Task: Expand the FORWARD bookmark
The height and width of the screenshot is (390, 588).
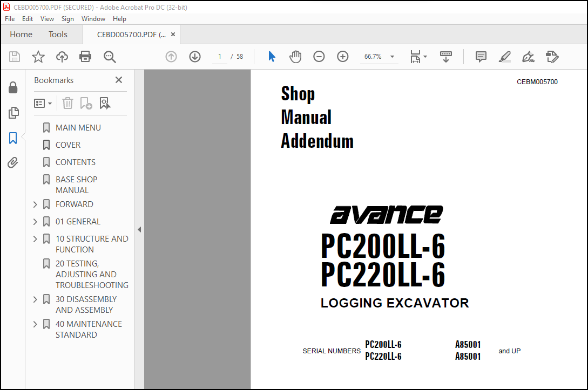Action: 35,204
